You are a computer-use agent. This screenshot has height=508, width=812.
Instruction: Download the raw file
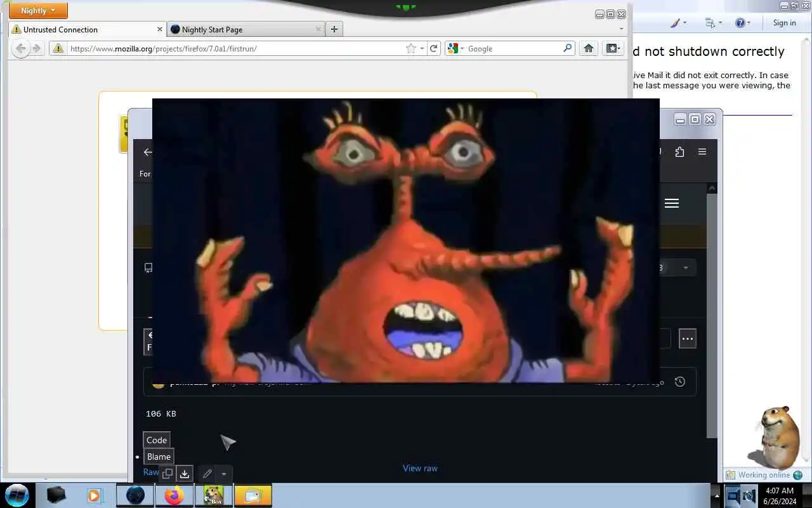[x=185, y=474]
